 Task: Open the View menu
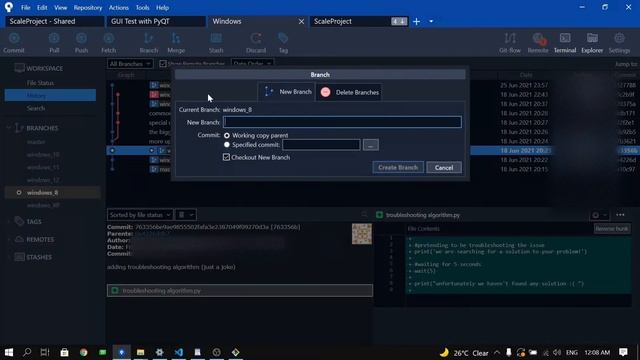(60, 7)
